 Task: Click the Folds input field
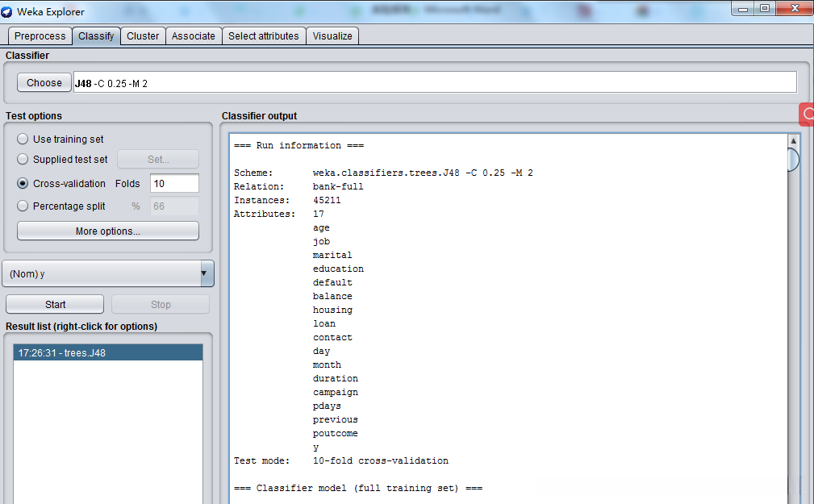[174, 184]
